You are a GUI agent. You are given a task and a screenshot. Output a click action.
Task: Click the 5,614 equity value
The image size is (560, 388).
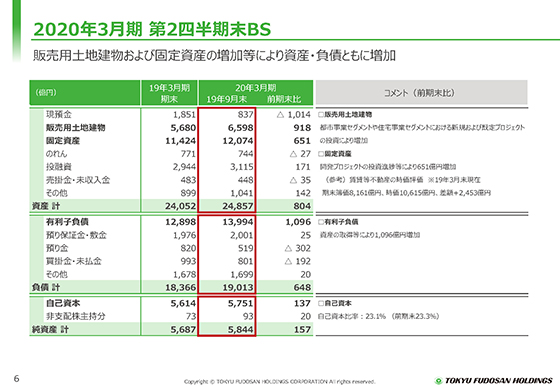(183, 303)
